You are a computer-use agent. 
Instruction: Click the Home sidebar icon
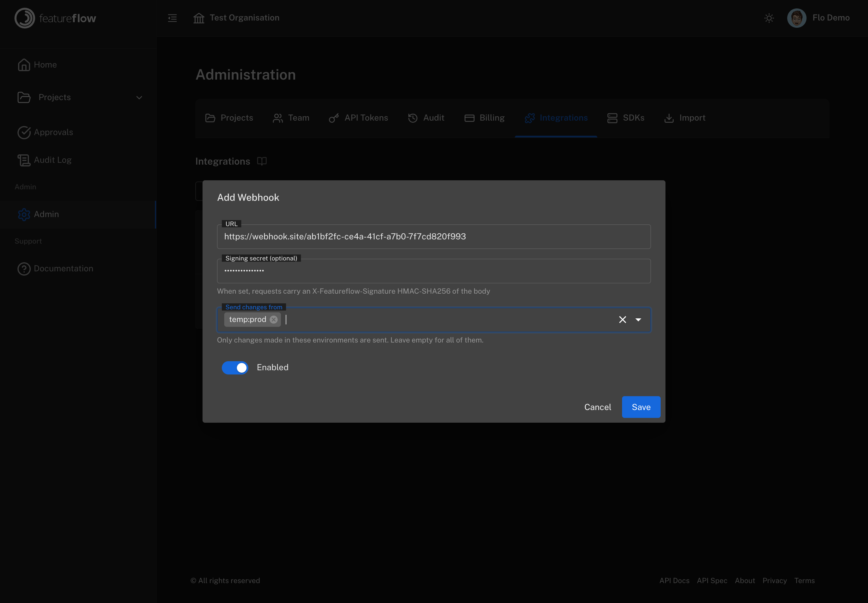(24, 65)
